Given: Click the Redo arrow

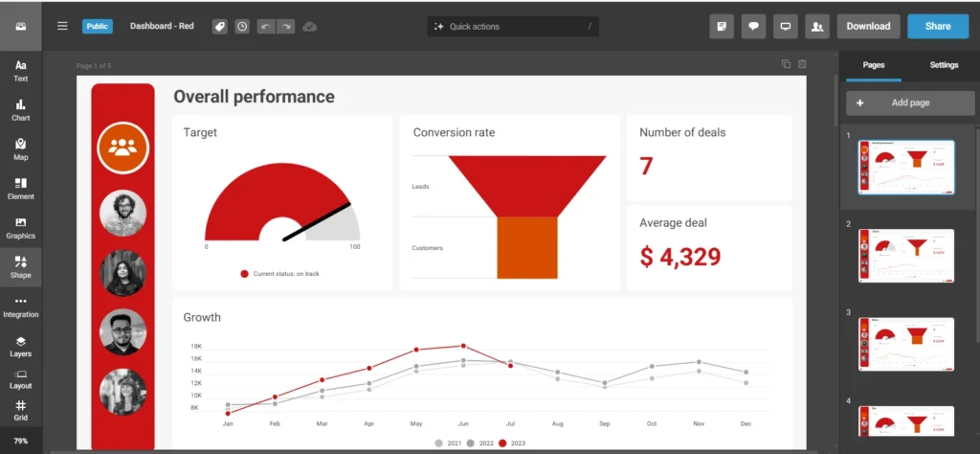Looking at the screenshot, I should 285,26.
